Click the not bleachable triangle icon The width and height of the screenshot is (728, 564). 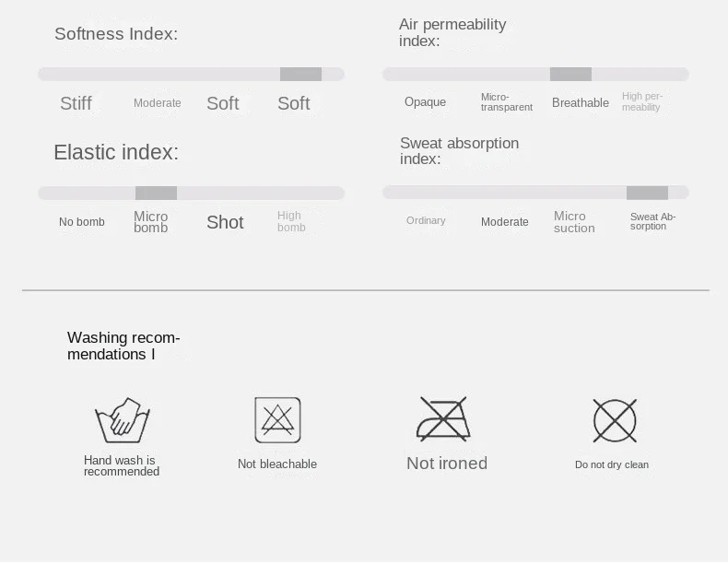277,419
